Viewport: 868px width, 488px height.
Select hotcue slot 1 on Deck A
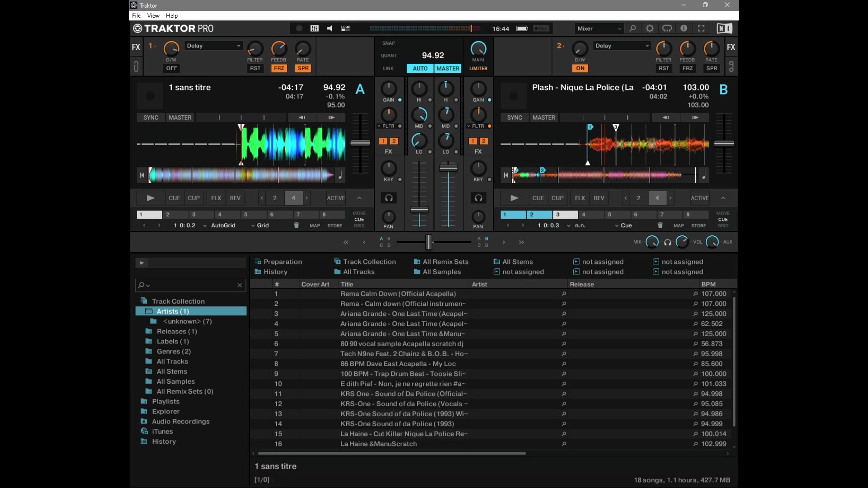tap(149, 215)
